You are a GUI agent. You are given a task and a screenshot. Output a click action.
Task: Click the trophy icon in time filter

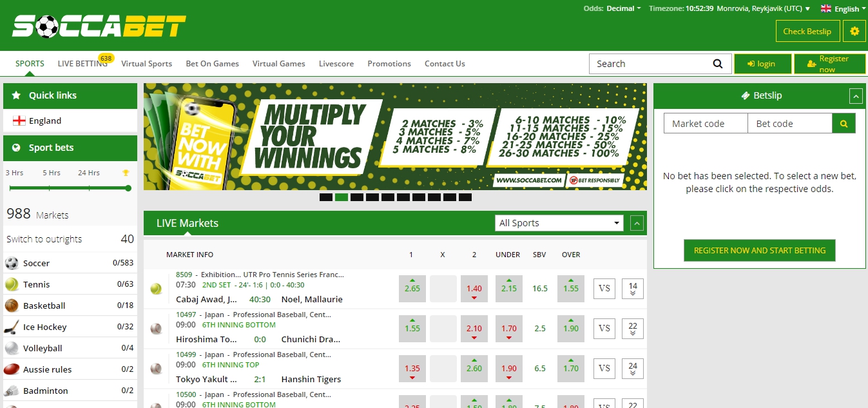pyautogui.click(x=126, y=173)
